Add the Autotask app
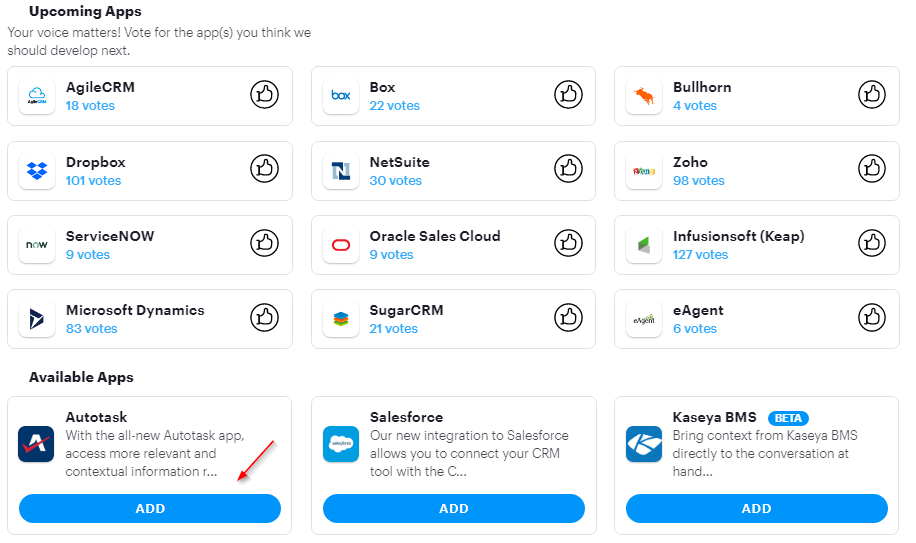 click(150, 509)
